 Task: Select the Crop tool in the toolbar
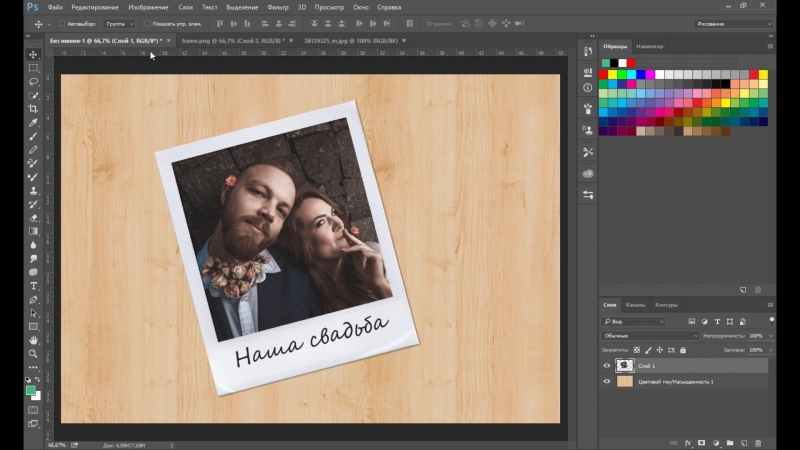(x=33, y=109)
